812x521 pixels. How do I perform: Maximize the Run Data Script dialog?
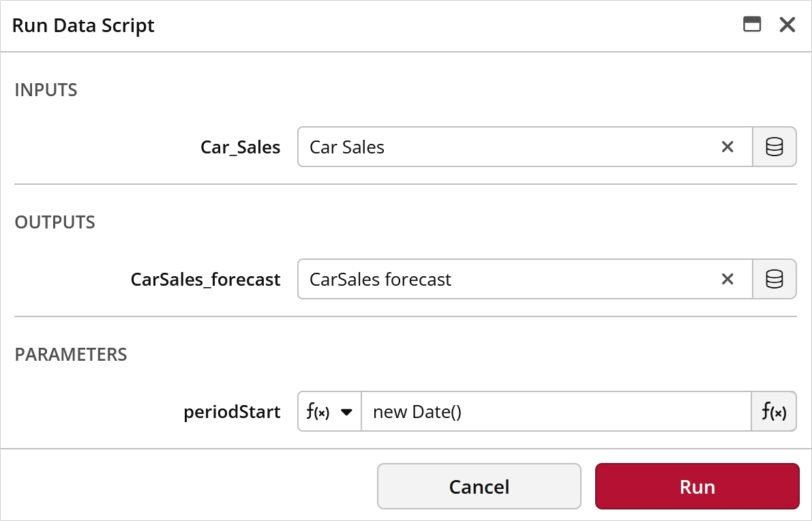(752, 25)
